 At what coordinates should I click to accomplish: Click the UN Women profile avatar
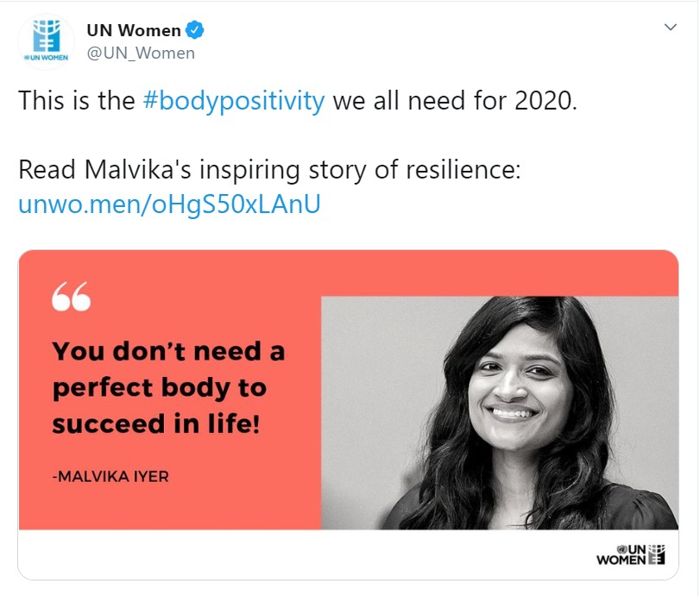[45, 41]
